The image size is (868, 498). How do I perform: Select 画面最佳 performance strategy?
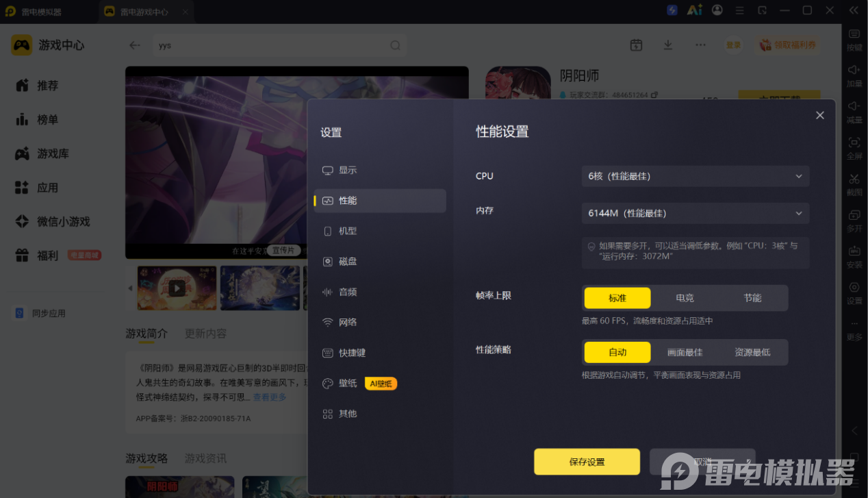(x=685, y=352)
